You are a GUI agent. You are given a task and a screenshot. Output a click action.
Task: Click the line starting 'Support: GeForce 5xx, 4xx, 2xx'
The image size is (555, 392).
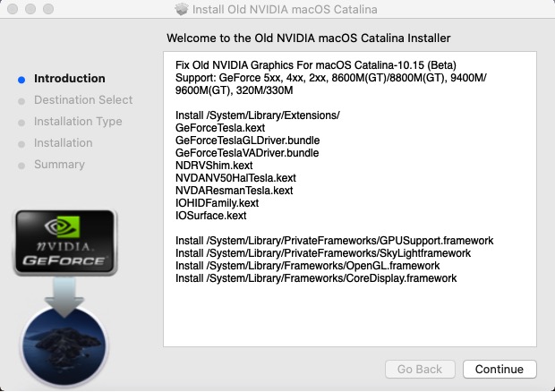[331, 78]
